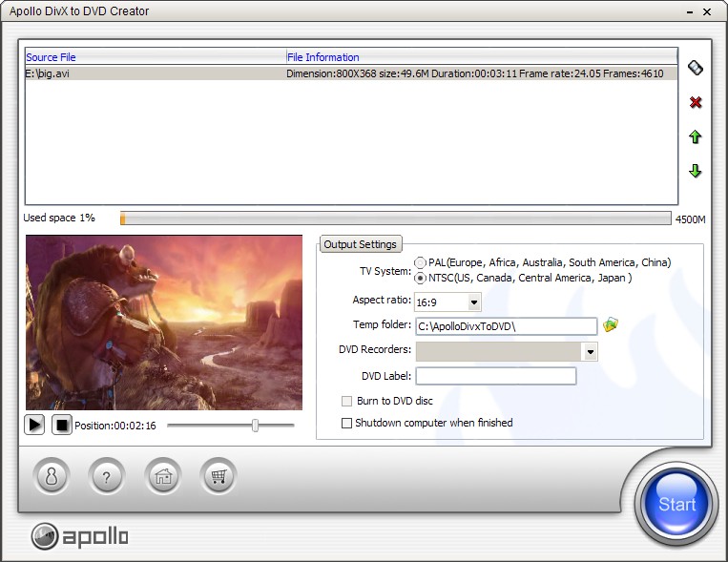728x562 pixels.
Task: Open help with the question mark button
Action: click(x=107, y=477)
